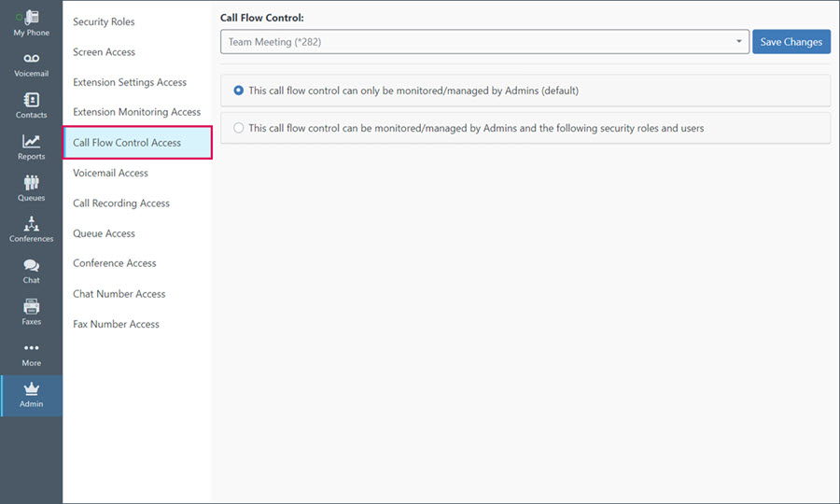Open the Queues panel

click(31, 189)
